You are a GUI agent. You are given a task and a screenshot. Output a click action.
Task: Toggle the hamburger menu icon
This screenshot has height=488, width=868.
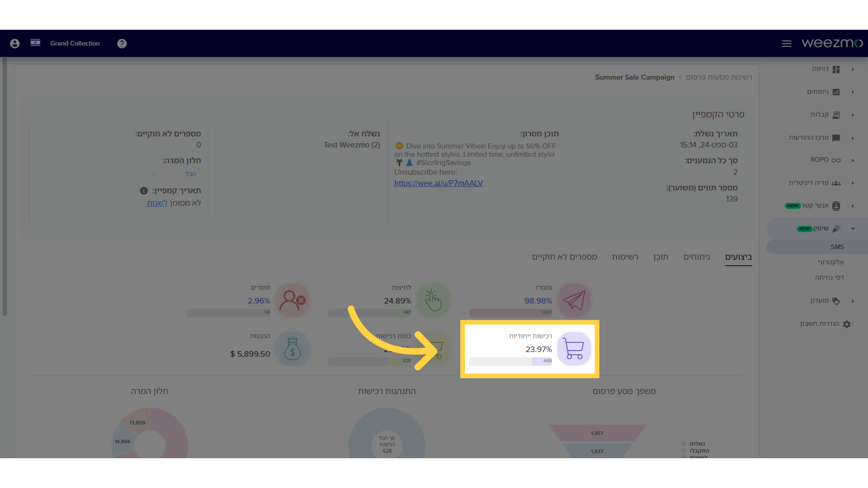coord(787,43)
